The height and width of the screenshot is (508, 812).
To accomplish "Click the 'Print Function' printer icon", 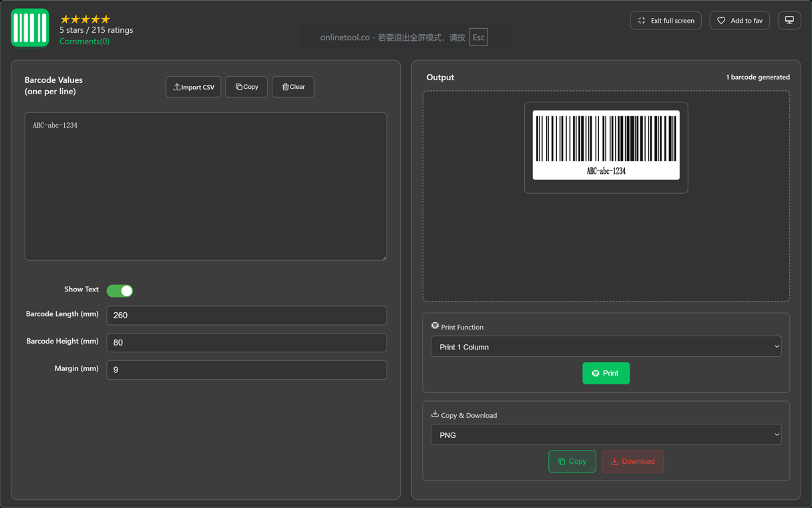I will pyautogui.click(x=435, y=326).
